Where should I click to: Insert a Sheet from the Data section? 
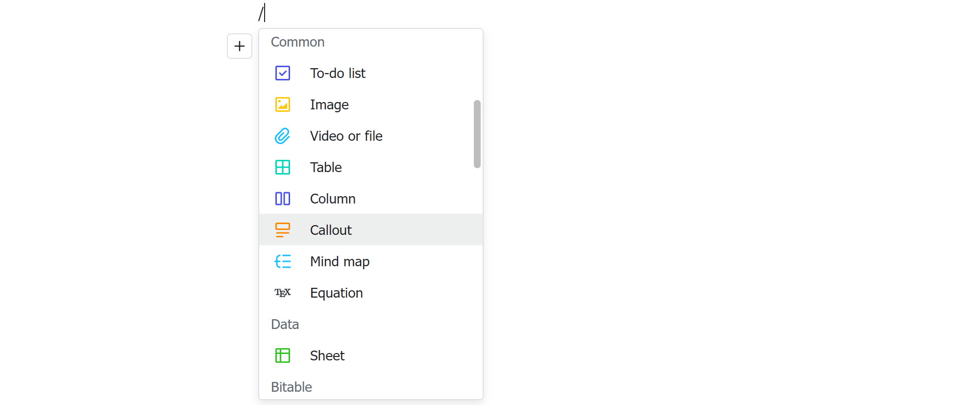coord(327,355)
